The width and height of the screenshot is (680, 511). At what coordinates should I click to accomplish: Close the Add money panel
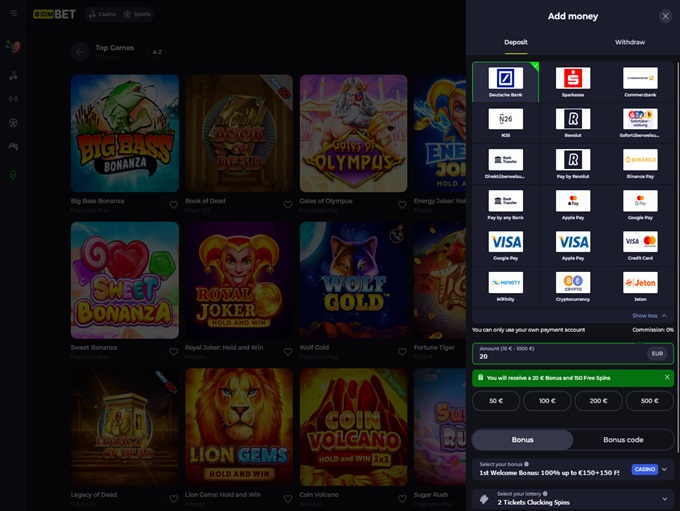pos(665,16)
